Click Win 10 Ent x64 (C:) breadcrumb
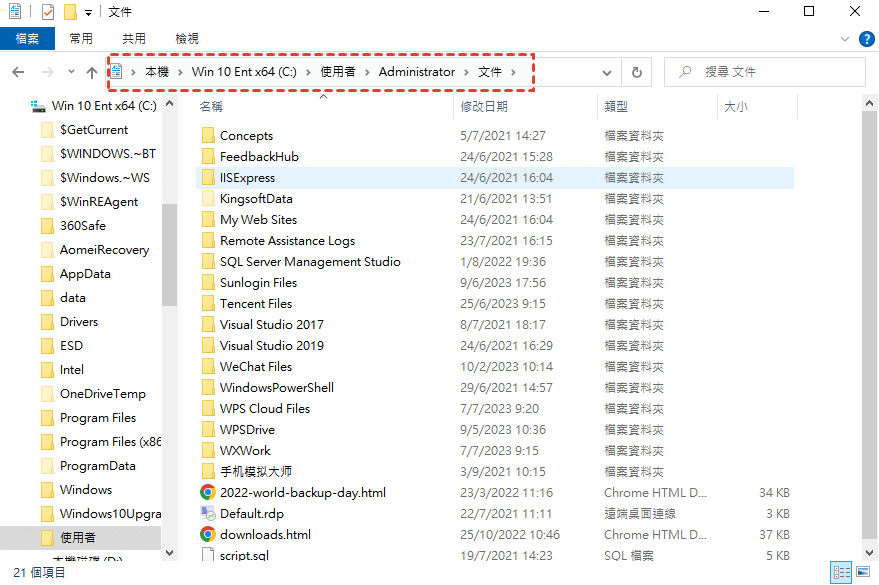This screenshot has height=585, width=879. (244, 72)
